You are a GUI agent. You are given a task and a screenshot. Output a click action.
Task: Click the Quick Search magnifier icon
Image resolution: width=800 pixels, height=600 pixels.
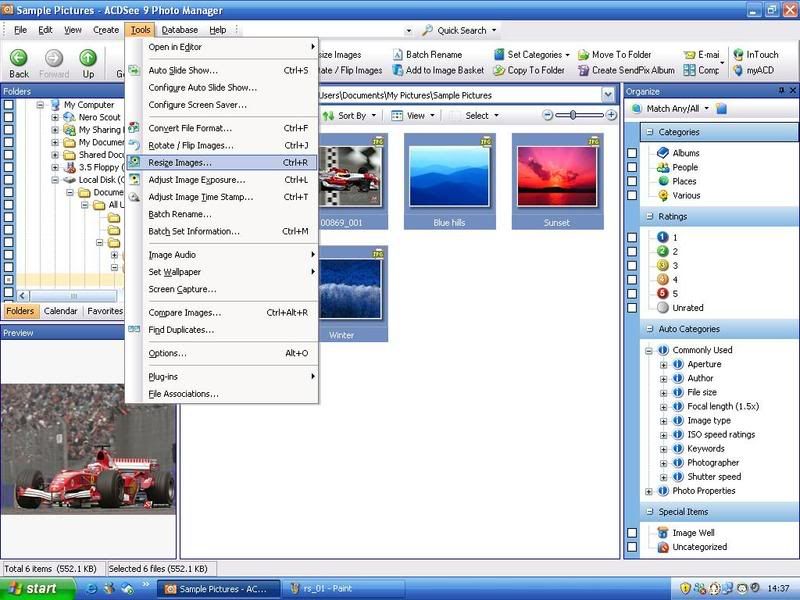point(427,31)
